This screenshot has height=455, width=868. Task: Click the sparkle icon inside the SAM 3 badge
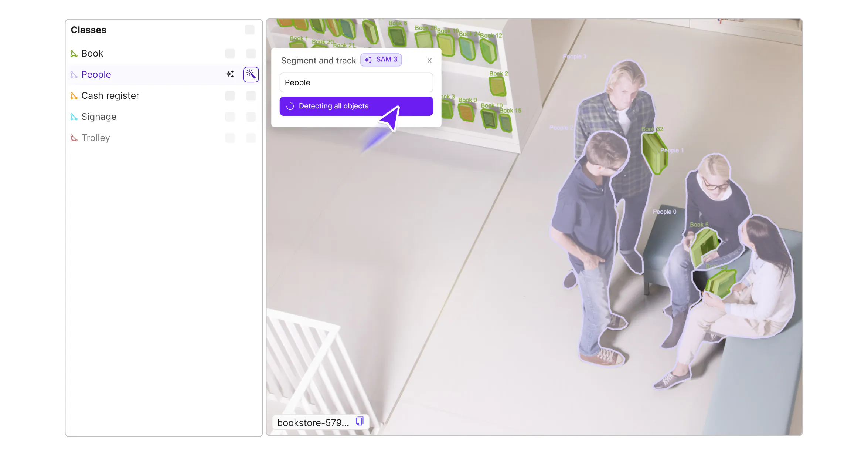tap(368, 60)
